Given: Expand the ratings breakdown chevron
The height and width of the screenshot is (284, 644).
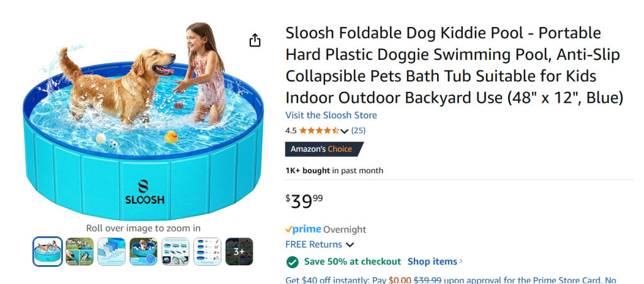Looking at the screenshot, I should point(344,132).
